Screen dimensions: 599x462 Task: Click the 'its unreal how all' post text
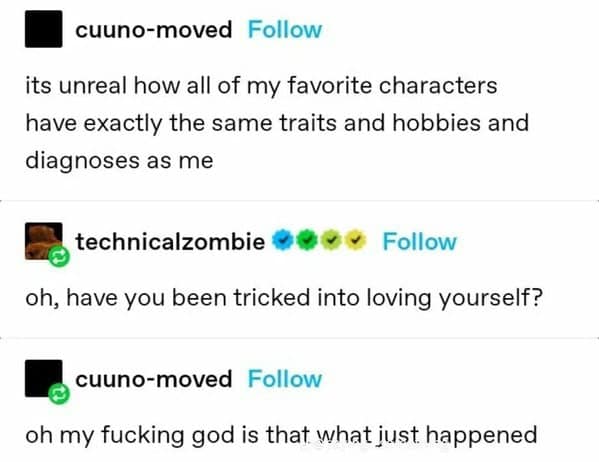[277, 123]
